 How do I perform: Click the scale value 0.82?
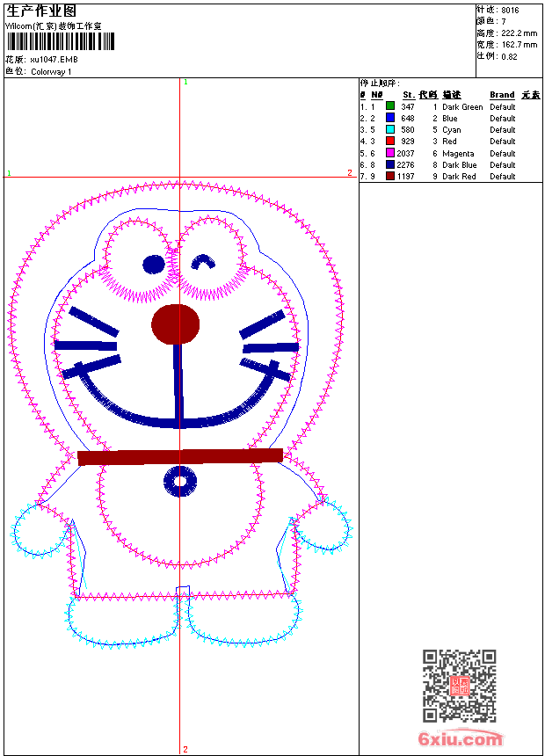(509, 56)
